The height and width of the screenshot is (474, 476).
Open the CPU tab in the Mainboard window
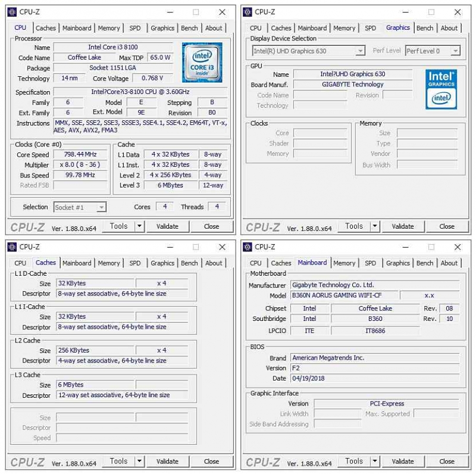(256, 263)
